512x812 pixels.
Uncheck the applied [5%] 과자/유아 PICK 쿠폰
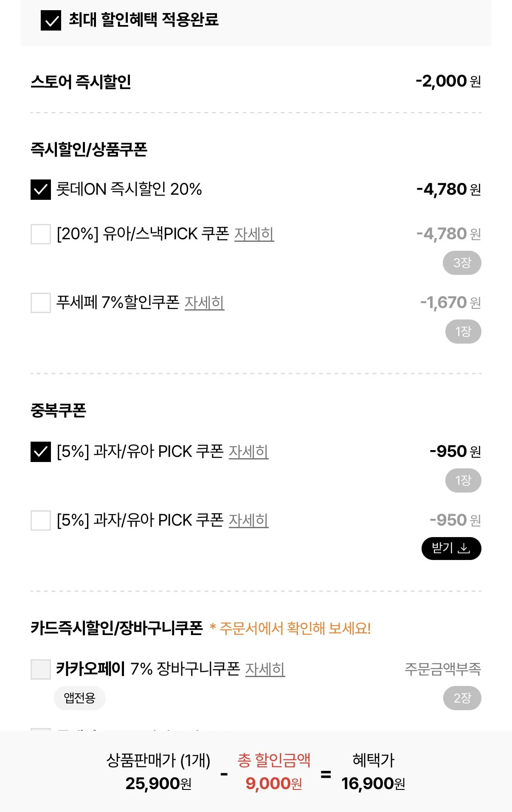pyautogui.click(x=41, y=452)
